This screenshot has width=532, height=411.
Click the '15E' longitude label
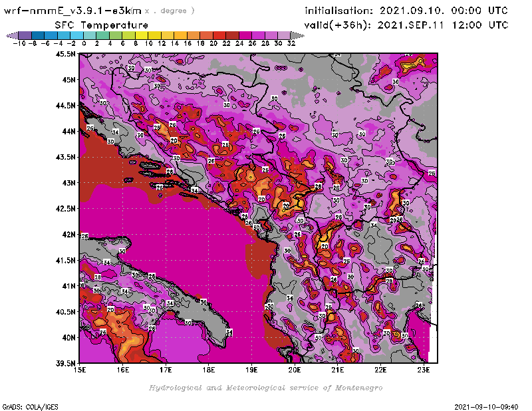[80, 370]
